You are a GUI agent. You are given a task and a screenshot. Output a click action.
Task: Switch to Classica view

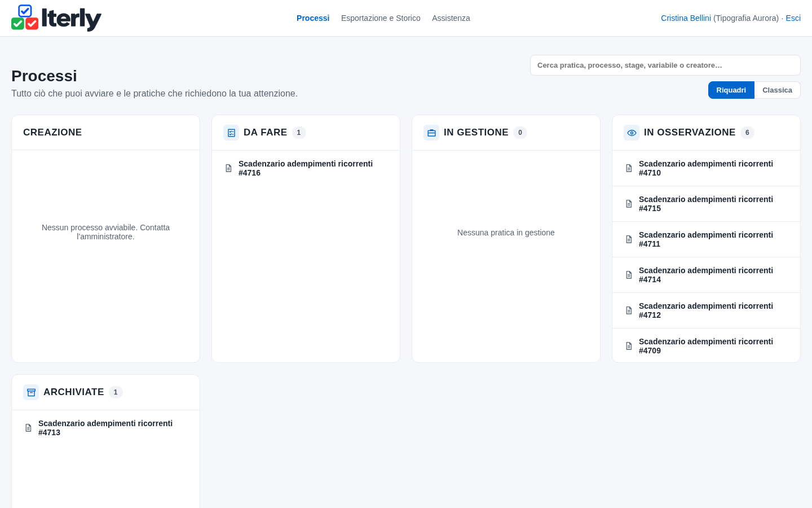777,90
